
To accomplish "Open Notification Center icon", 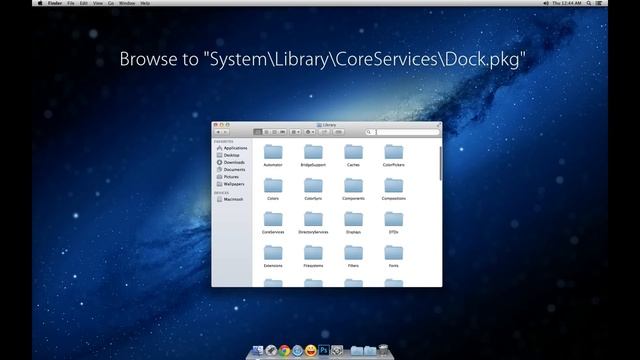I will tap(599, 3).
